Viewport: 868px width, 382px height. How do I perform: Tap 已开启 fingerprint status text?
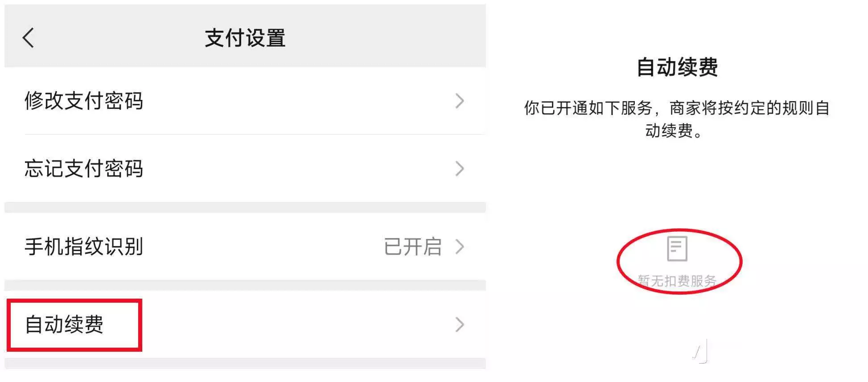(x=413, y=246)
